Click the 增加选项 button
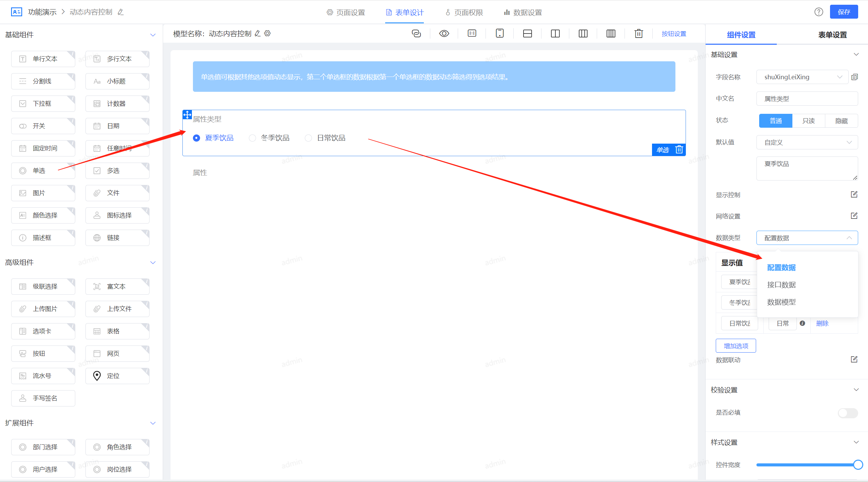868x482 pixels. [735, 346]
